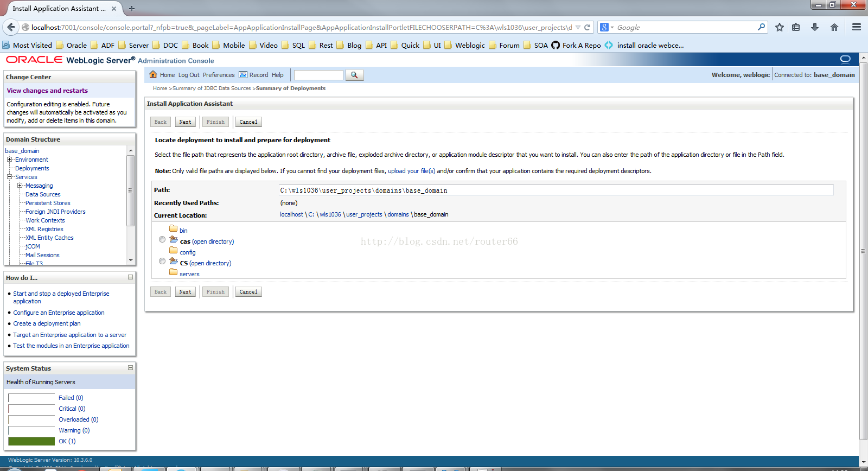Click the search magnifier button

[x=354, y=75]
